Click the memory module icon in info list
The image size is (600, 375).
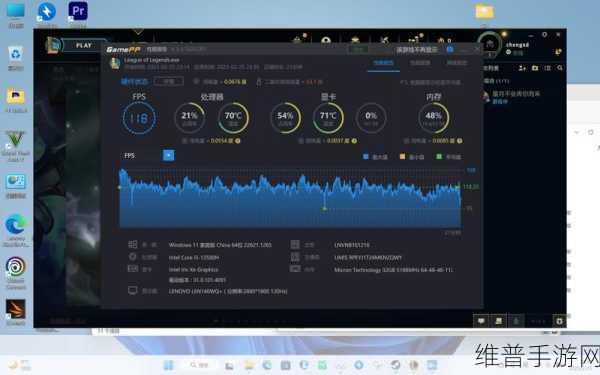tap(295, 269)
